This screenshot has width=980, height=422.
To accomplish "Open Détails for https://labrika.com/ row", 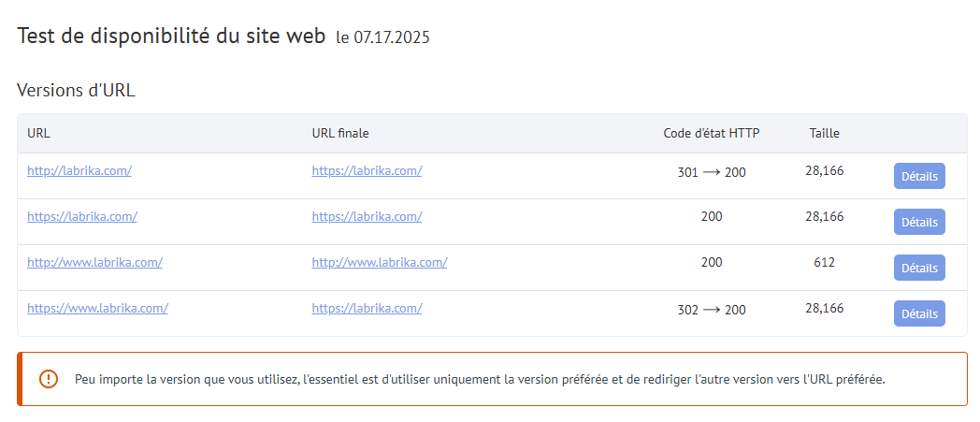I will 919,222.
